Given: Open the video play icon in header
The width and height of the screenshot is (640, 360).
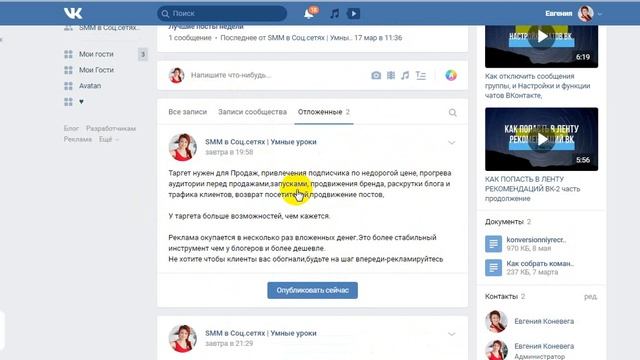Looking at the screenshot, I should tap(353, 13).
